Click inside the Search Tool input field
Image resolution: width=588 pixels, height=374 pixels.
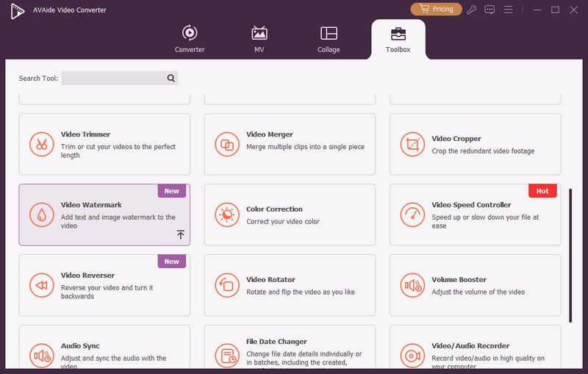(113, 78)
